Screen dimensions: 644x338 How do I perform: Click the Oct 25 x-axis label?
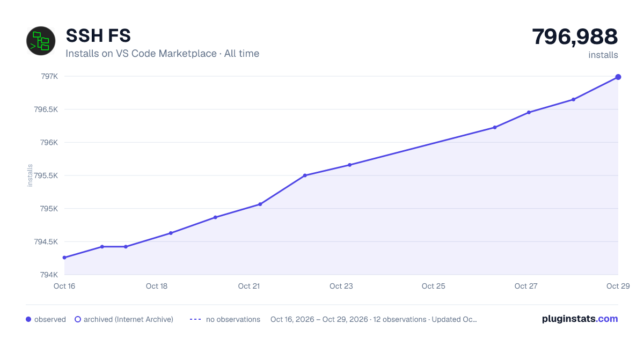point(434,286)
